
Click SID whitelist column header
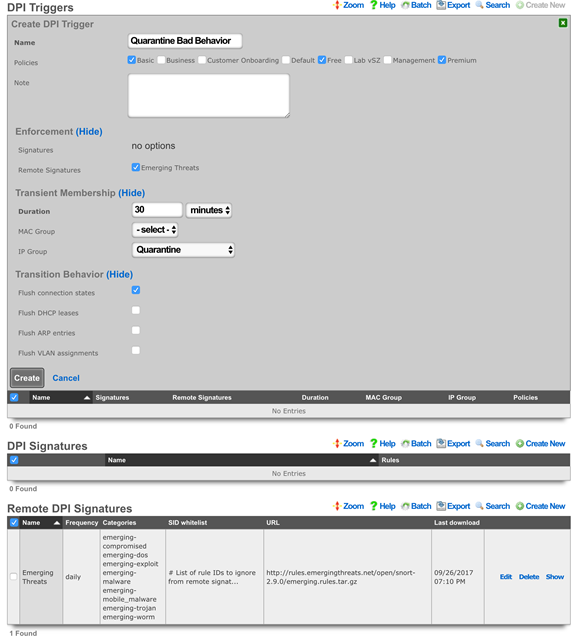tap(188, 522)
